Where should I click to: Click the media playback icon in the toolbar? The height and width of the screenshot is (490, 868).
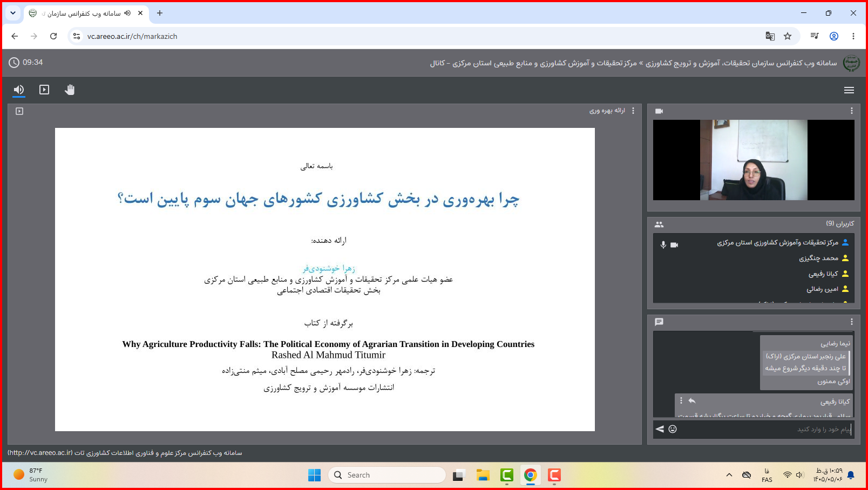pyautogui.click(x=44, y=90)
